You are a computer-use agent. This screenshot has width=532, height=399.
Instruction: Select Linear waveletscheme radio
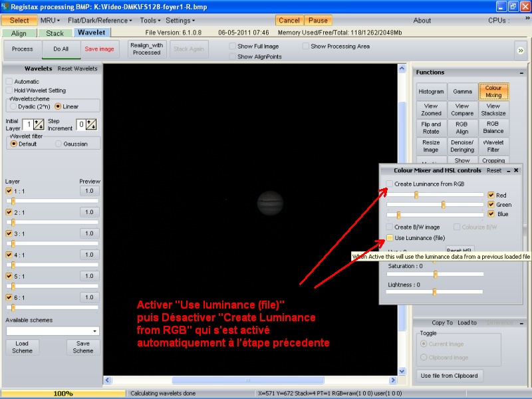[58, 106]
